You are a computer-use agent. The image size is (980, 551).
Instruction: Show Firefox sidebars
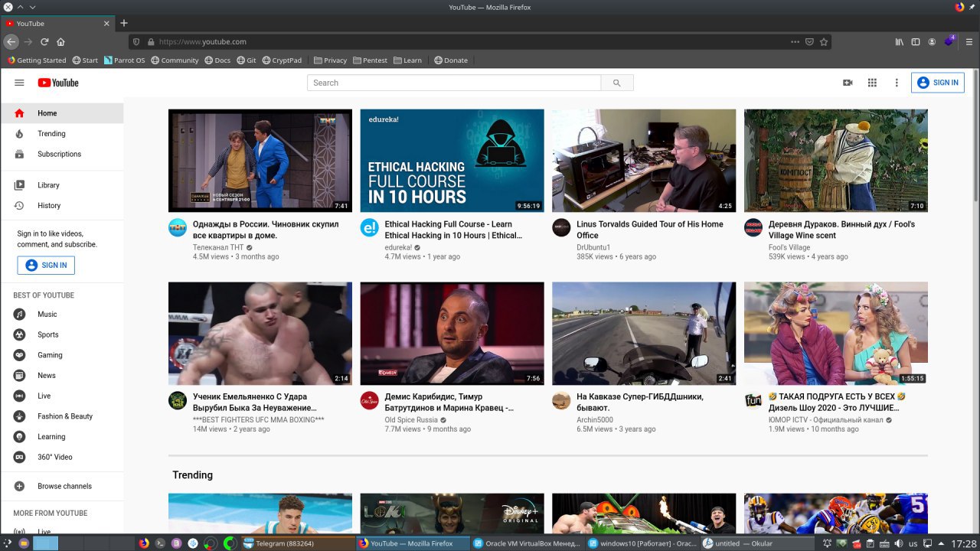916,42
